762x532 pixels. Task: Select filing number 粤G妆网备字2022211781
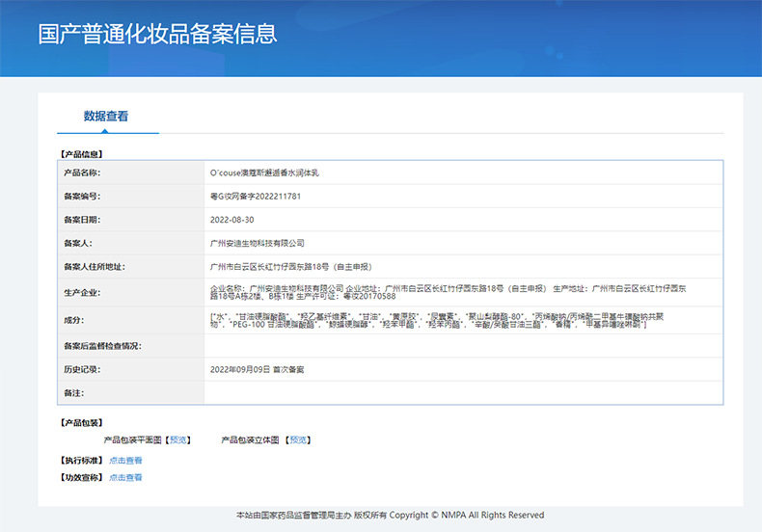click(256, 196)
